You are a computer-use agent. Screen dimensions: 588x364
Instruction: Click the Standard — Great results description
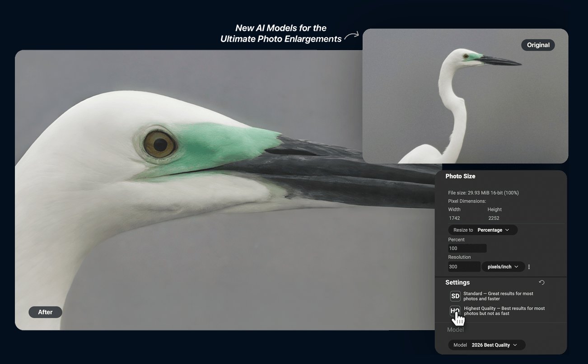click(498, 296)
